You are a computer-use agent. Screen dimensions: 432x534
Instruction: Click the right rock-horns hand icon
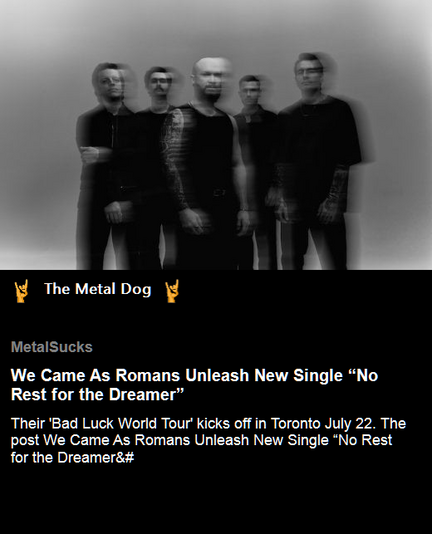coord(172,291)
